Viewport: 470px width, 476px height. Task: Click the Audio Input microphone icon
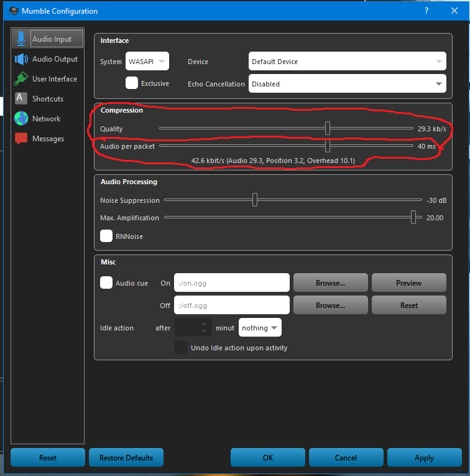click(x=21, y=39)
